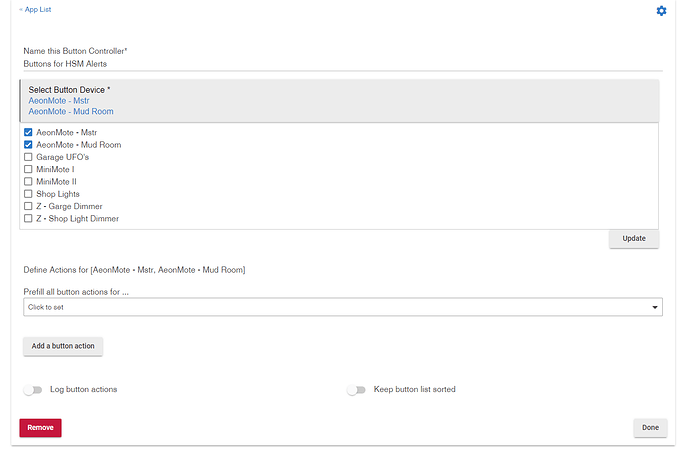Screen dimensions: 689x453
Task: Collapse the Select Button Device panel
Action: pyautogui.click(x=339, y=101)
